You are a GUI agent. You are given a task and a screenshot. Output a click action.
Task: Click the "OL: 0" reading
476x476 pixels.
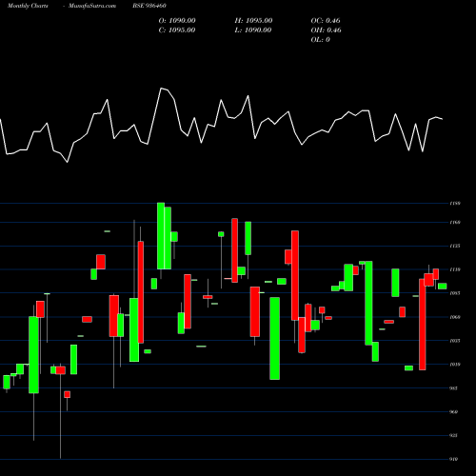click(321, 40)
